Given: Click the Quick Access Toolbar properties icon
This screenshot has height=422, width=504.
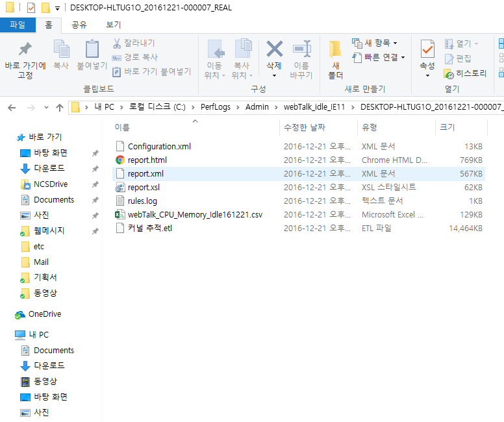Looking at the screenshot, I should point(31,7).
